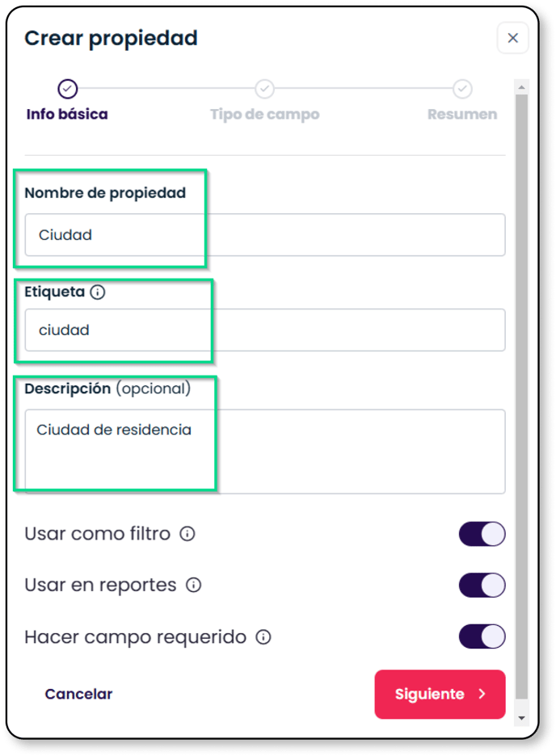Close the Crear propiedad dialog
Viewport: 556px width, 756px height.
tap(512, 38)
